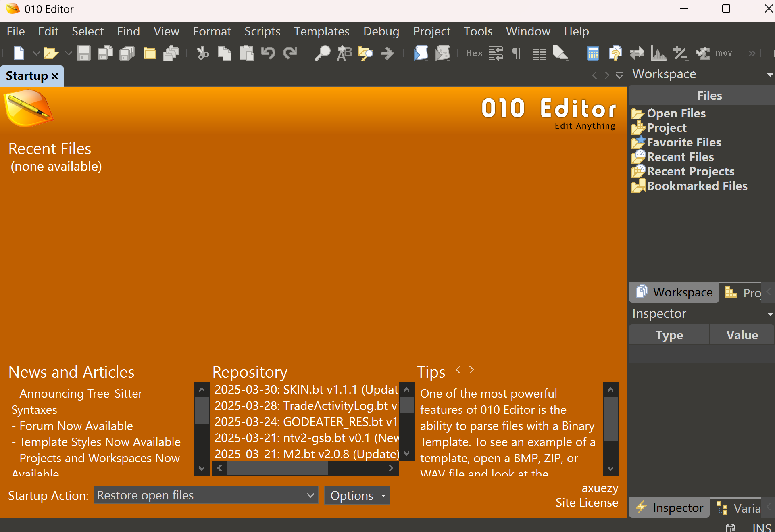Select Favorite Files in Workspace tree
The height and width of the screenshot is (532, 775).
[684, 142]
